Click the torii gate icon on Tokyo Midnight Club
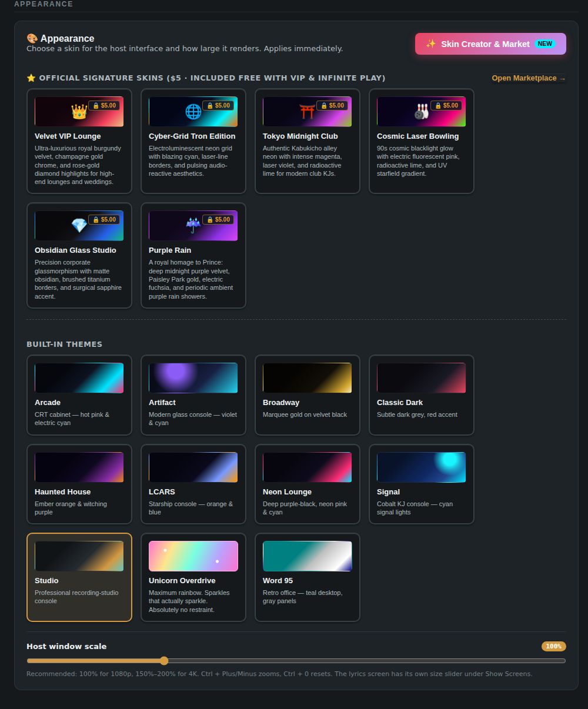 (x=308, y=112)
